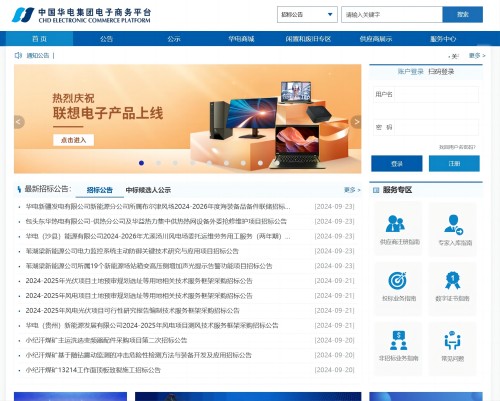Viewport: 500px width, 401px height.
Task: Select the last carousel indicator dot
Action: (277, 163)
